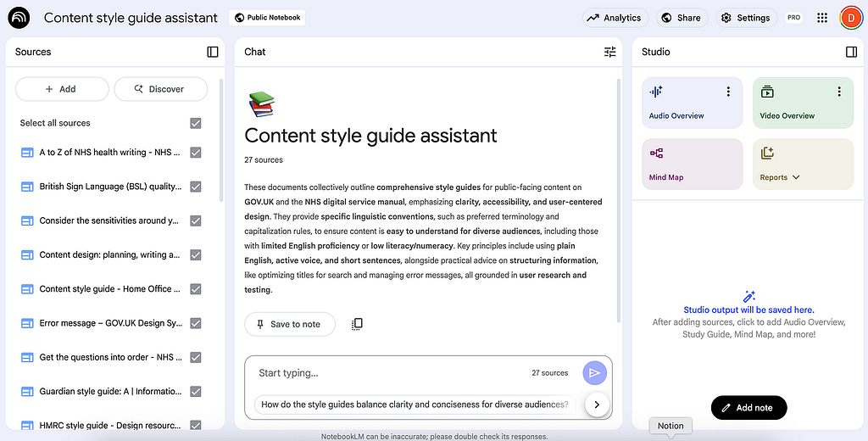This screenshot has width=868, height=441.
Task: Click the Sources panel scrollbar
Action: pyautogui.click(x=221, y=140)
